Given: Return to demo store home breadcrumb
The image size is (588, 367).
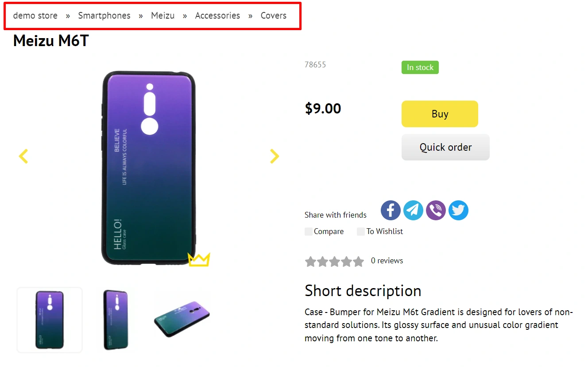Looking at the screenshot, I should 35,16.
